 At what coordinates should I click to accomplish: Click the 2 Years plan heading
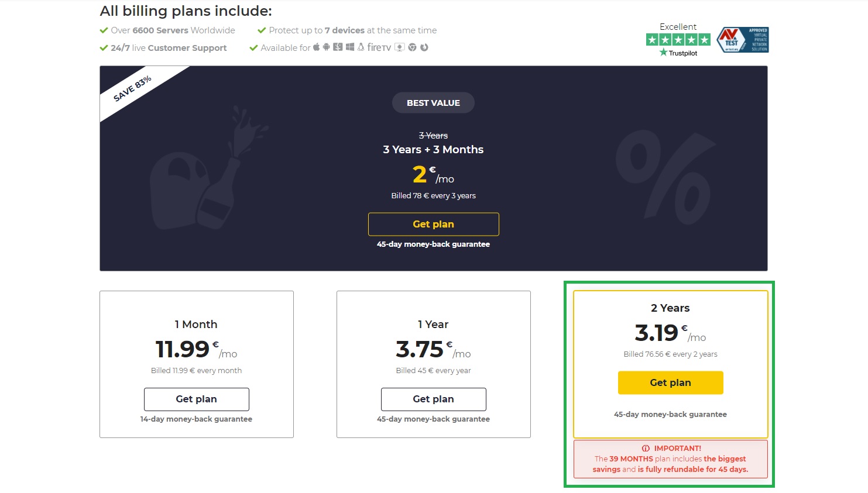pyautogui.click(x=670, y=308)
